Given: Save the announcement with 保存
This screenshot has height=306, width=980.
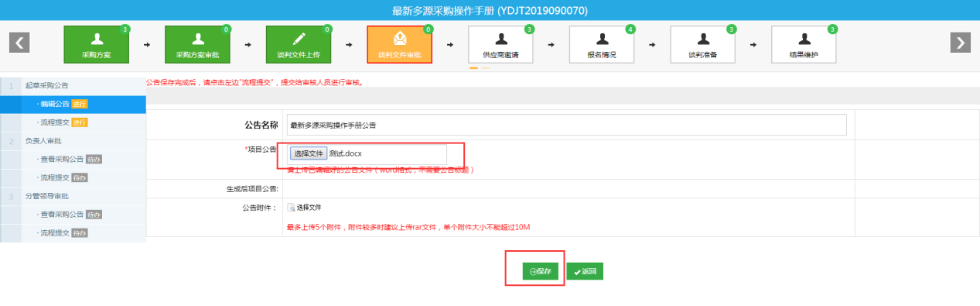Looking at the screenshot, I should pos(540,272).
